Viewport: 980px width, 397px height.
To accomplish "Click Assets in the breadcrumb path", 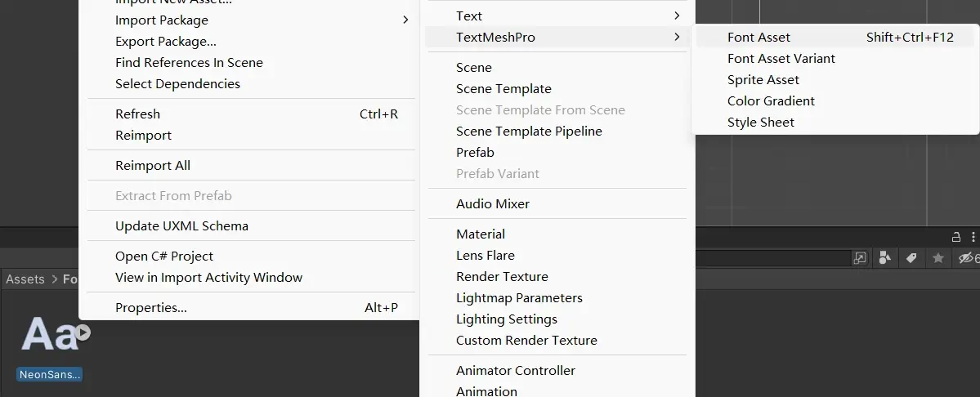I will [25, 279].
